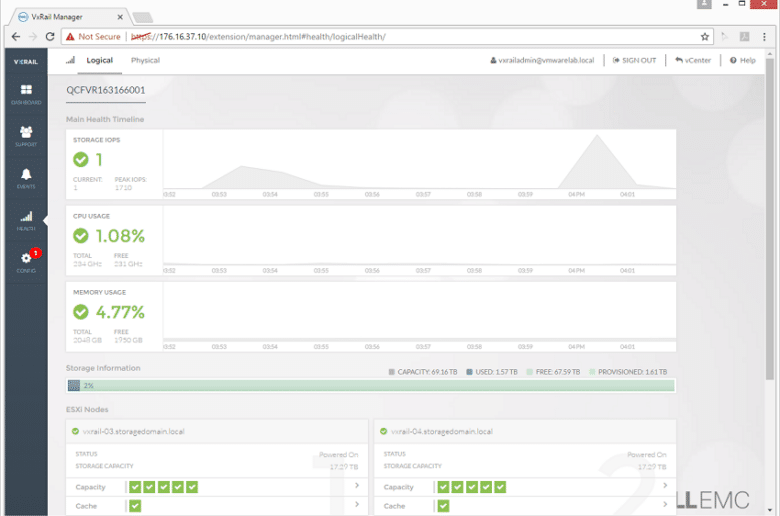This screenshot has height=516, width=780.
Task: Click the health bars icon beside Logical tab
Action: coord(71,60)
